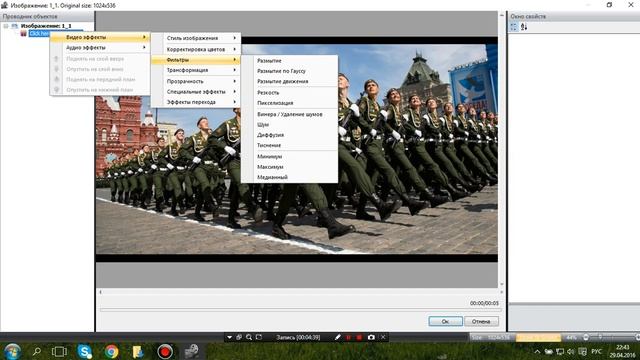Open the Трансформация submenu

[196, 70]
